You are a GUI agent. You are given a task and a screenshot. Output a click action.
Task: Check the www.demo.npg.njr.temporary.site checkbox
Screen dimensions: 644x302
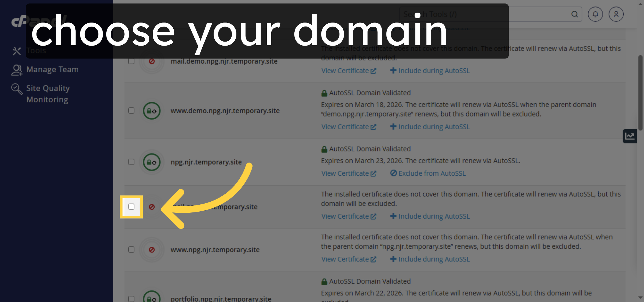131,111
